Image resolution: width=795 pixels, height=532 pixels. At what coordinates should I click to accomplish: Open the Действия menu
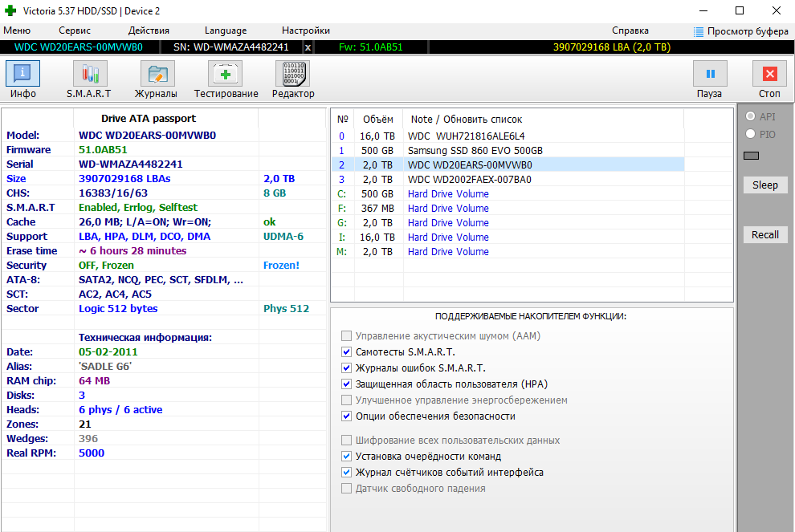[149, 30]
